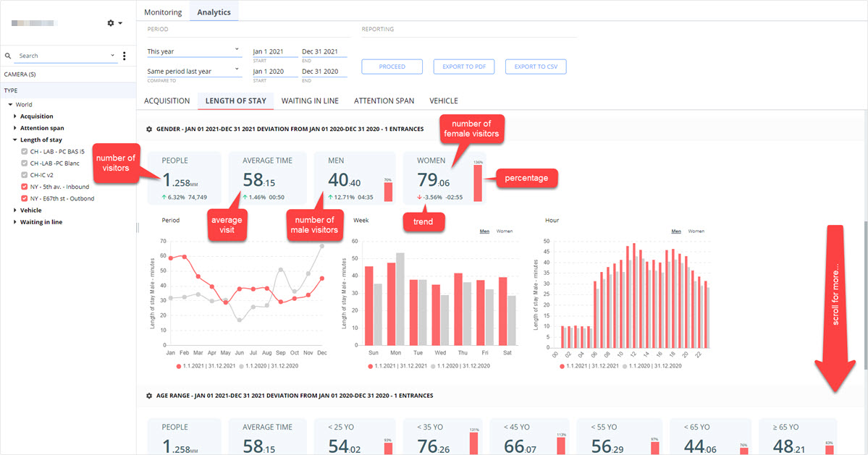This screenshot has width=868, height=455.
Task: Click the Proceed button
Action: (392, 67)
